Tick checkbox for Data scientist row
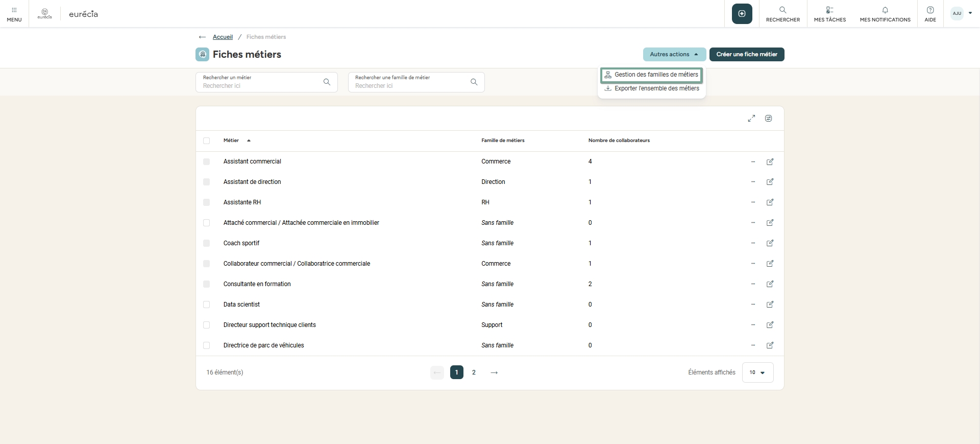 pyautogui.click(x=207, y=305)
